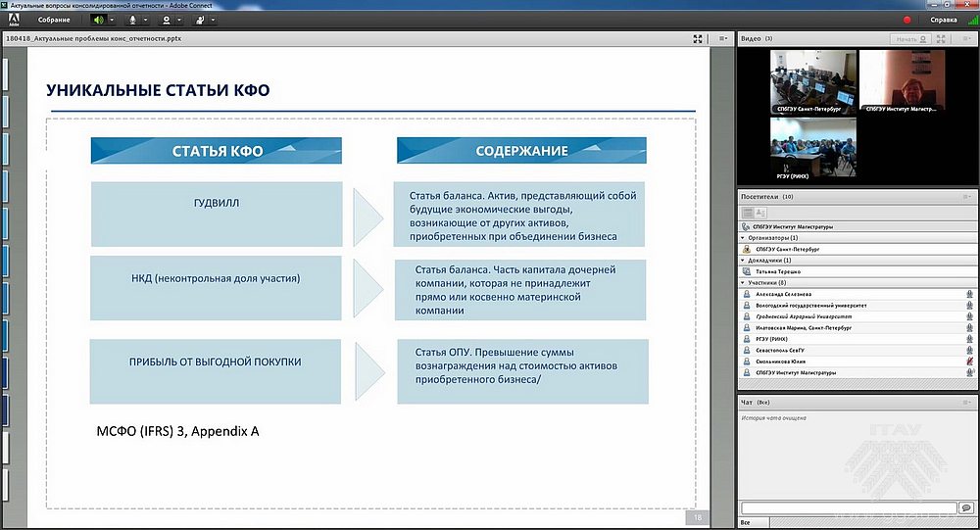Collapse the Организаторы group
The height and width of the screenshot is (530, 980).
coord(743,238)
